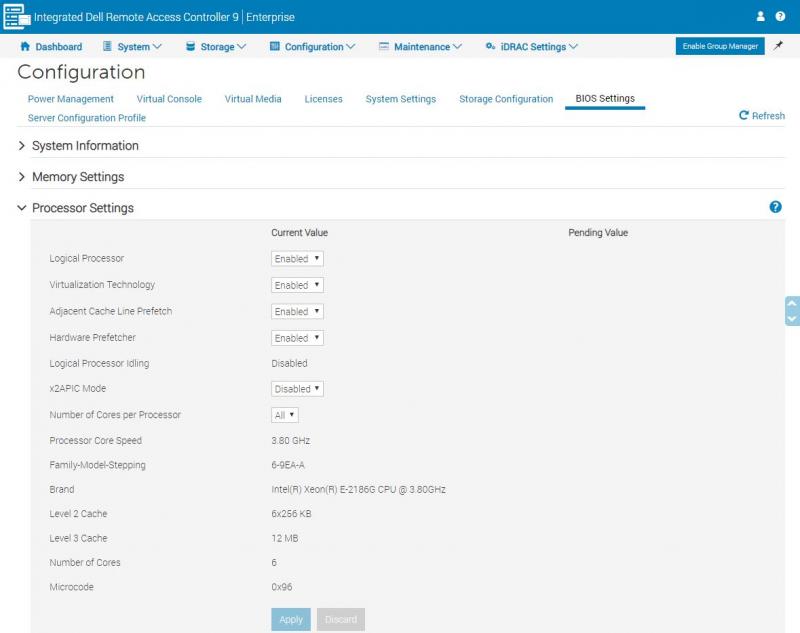The height and width of the screenshot is (633, 800).
Task: Open the x2APIC Mode dropdown
Action: pyautogui.click(x=297, y=389)
